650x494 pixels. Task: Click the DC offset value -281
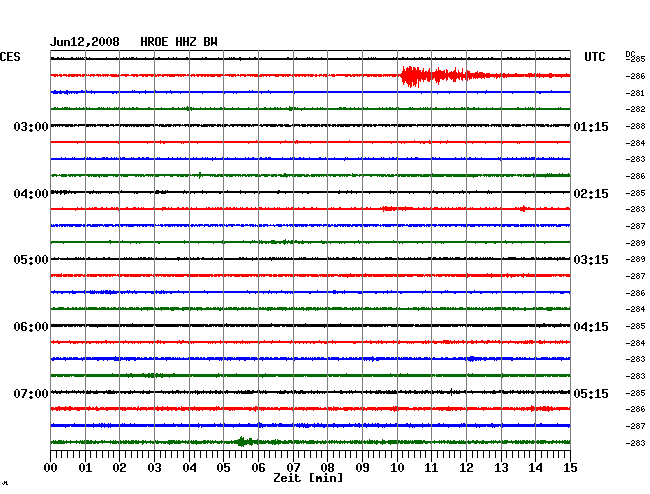point(635,93)
